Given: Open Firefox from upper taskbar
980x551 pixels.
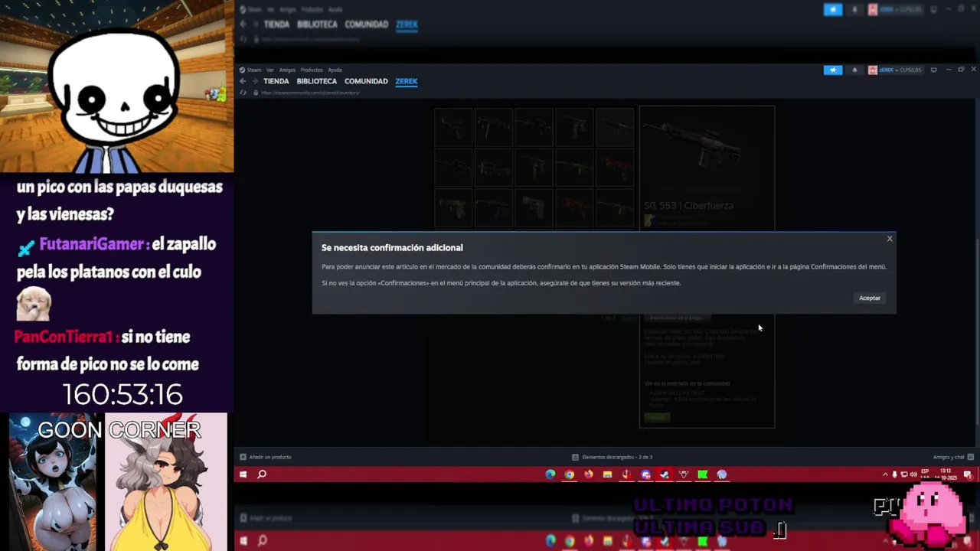Looking at the screenshot, I should (588, 474).
